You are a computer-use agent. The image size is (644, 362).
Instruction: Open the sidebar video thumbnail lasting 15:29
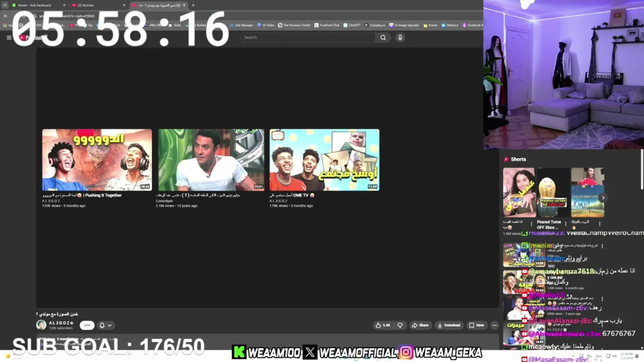coord(524,254)
